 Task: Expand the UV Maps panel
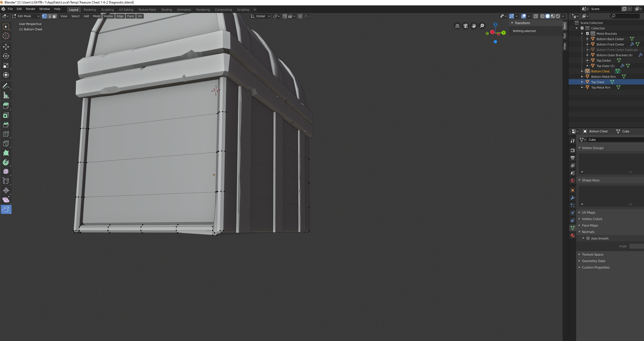click(589, 213)
